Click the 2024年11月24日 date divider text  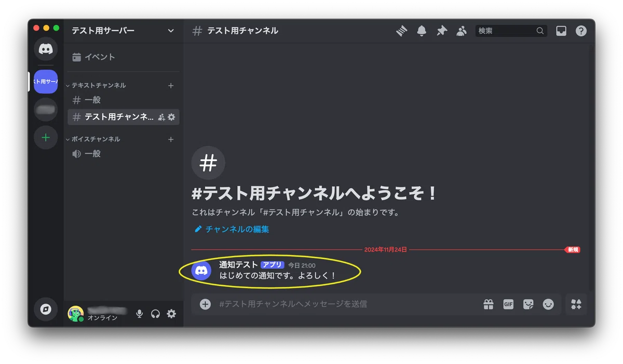[x=385, y=250]
